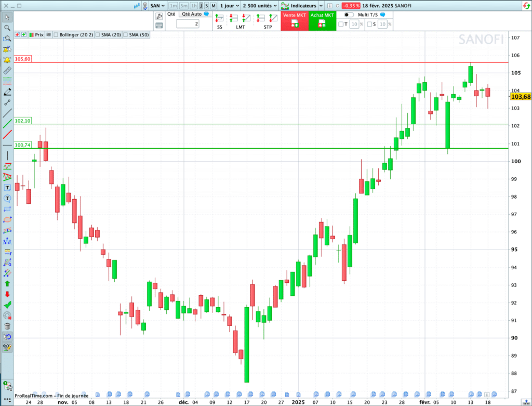Select the 100,74 green price level label
The height and width of the screenshot is (406, 532).
22,145
